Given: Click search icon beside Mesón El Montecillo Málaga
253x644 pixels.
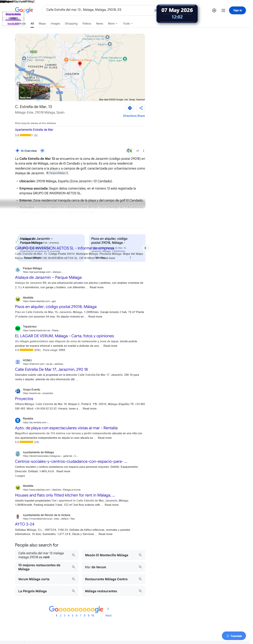Looking at the screenshot, I should pyautogui.click(x=140, y=555).
